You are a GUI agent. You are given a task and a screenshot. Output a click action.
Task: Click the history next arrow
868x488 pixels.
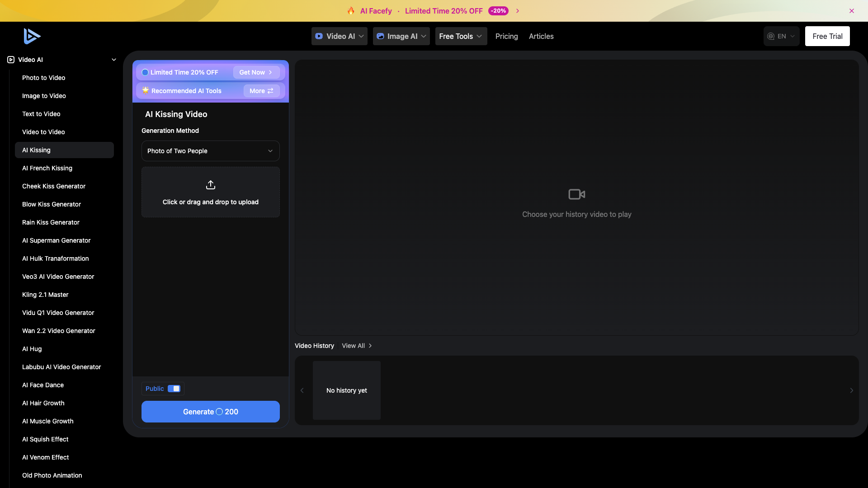(x=852, y=390)
